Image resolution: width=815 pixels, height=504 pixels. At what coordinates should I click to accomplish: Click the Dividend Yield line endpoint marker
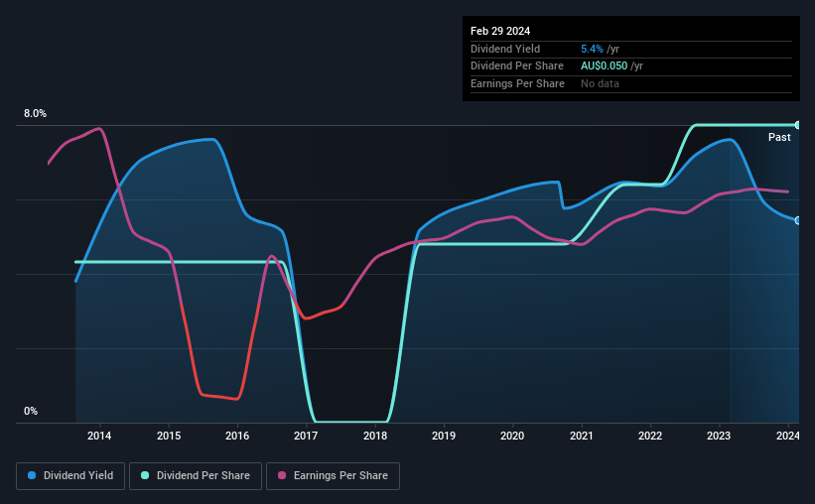pos(798,221)
